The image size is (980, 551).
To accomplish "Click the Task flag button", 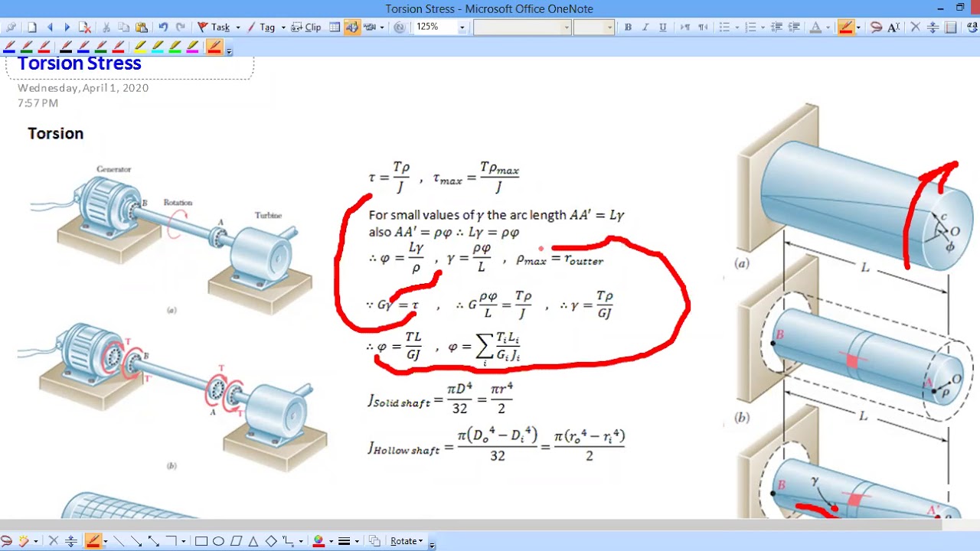I will click(x=213, y=27).
